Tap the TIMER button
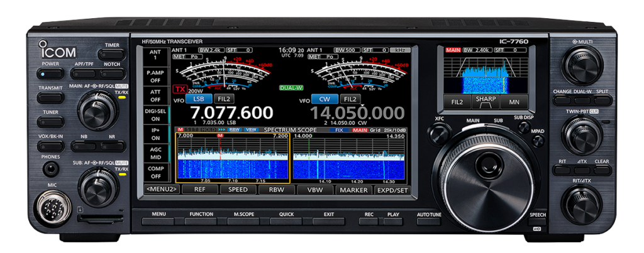Viewport: 644px width, 253px height. (x=111, y=55)
